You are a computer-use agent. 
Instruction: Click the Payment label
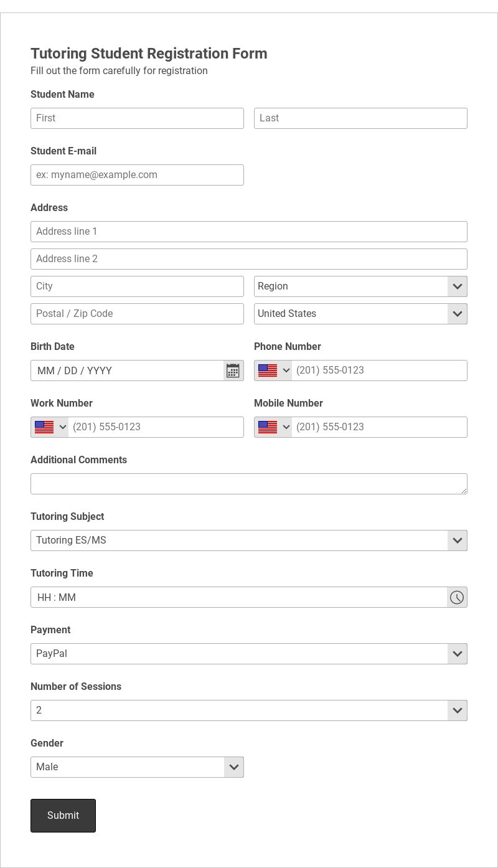(50, 630)
